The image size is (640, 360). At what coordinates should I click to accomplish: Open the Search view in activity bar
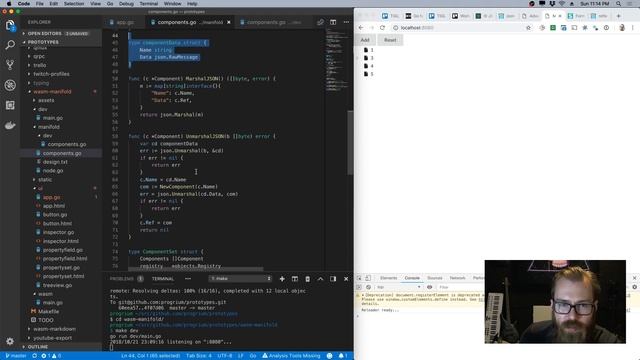(10, 45)
